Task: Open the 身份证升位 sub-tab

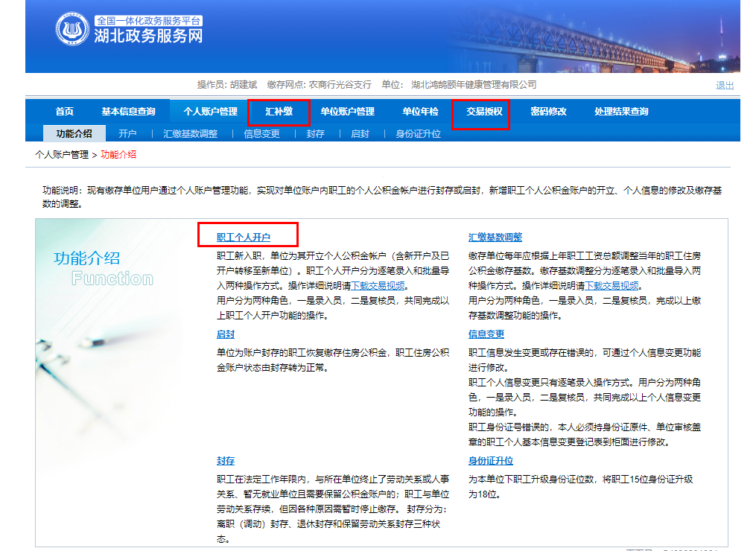Action: (418, 133)
